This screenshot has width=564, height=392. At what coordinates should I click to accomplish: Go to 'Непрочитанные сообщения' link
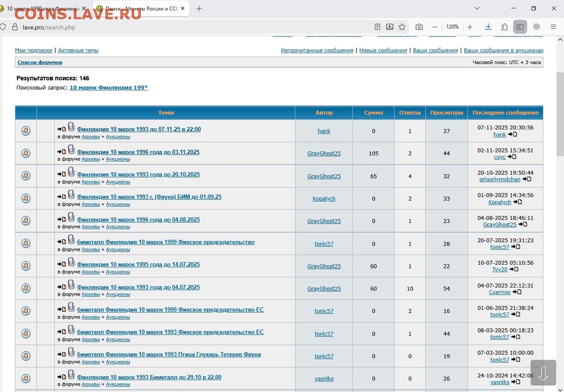[x=317, y=50]
